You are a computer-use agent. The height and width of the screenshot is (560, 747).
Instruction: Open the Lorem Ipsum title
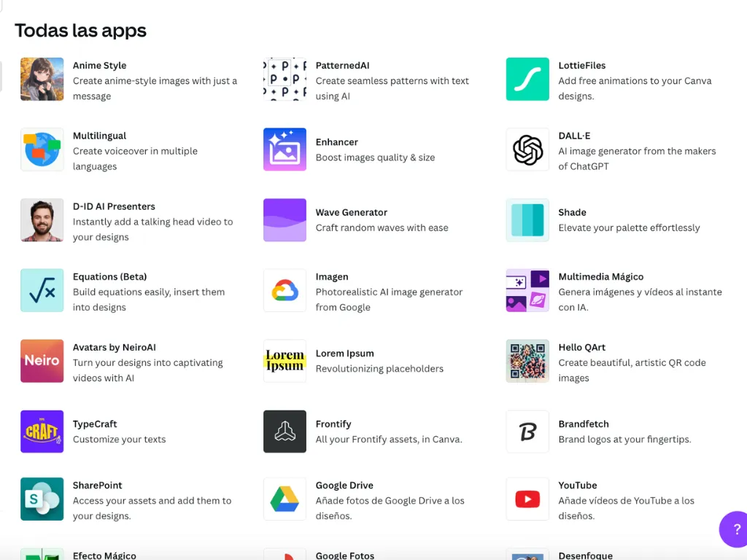tap(345, 354)
